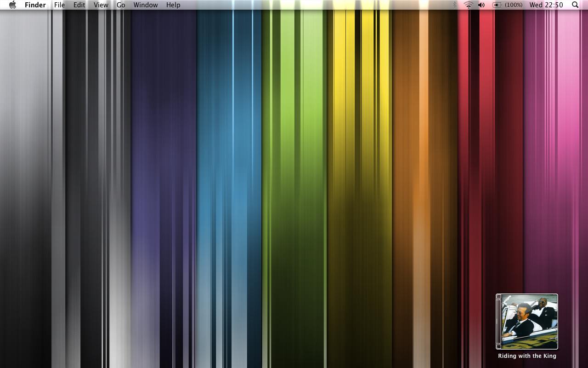Open the Wi-Fi status menu
The image size is (588, 368).
[468, 5]
